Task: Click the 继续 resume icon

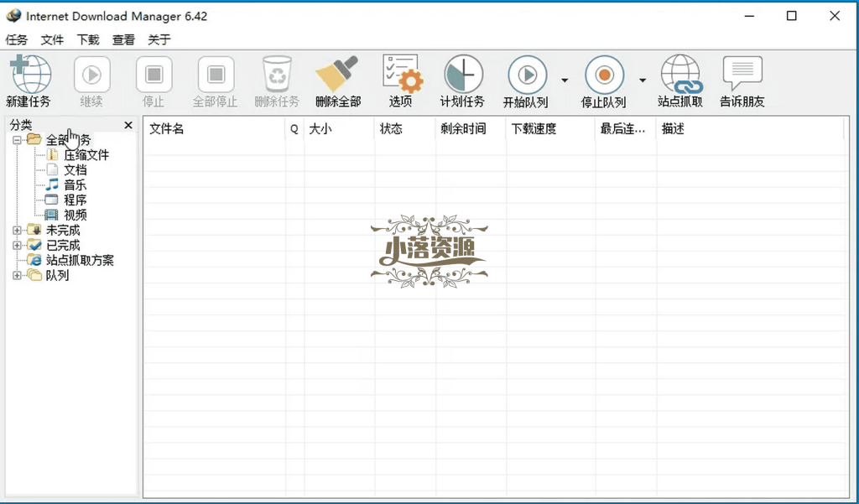Action: pyautogui.click(x=91, y=75)
